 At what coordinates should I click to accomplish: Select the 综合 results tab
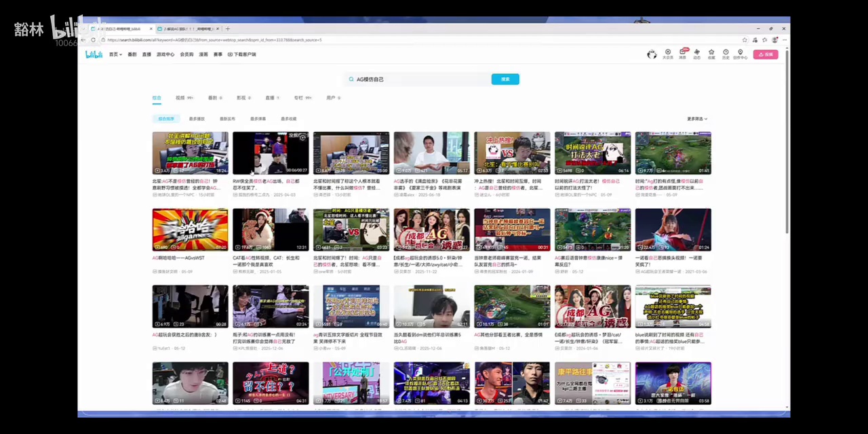coord(157,98)
